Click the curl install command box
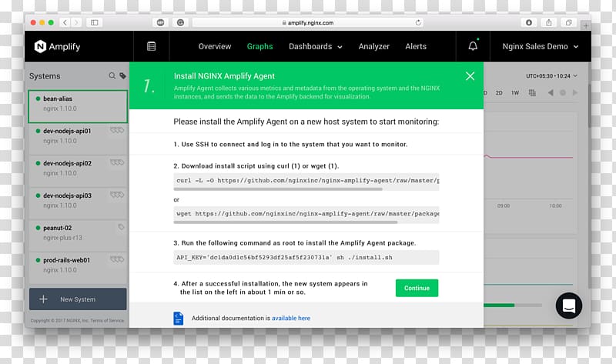616x364 pixels. [x=306, y=180]
